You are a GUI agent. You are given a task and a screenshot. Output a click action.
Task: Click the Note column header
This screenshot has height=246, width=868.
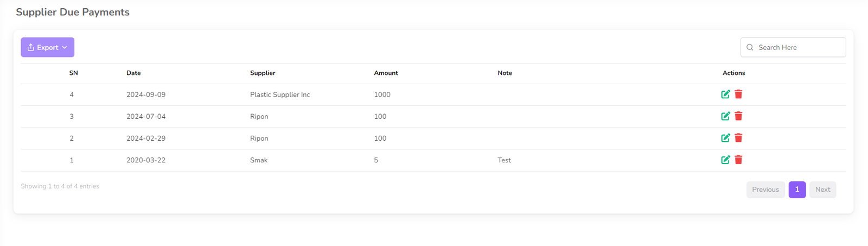click(x=505, y=73)
